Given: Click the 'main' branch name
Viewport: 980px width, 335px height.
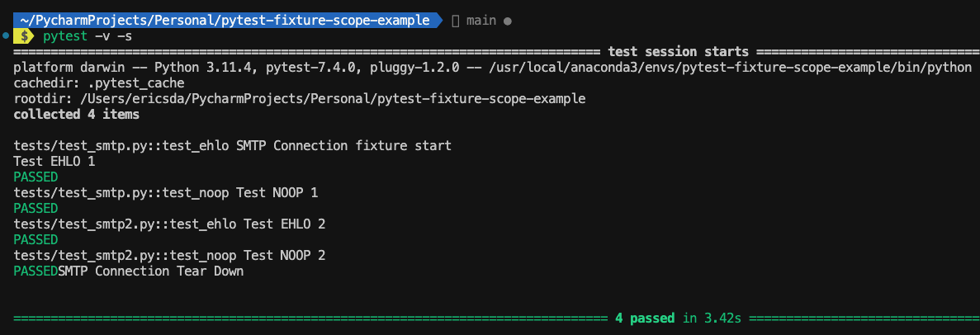Looking at the screenshot, I should click(481, 21).
